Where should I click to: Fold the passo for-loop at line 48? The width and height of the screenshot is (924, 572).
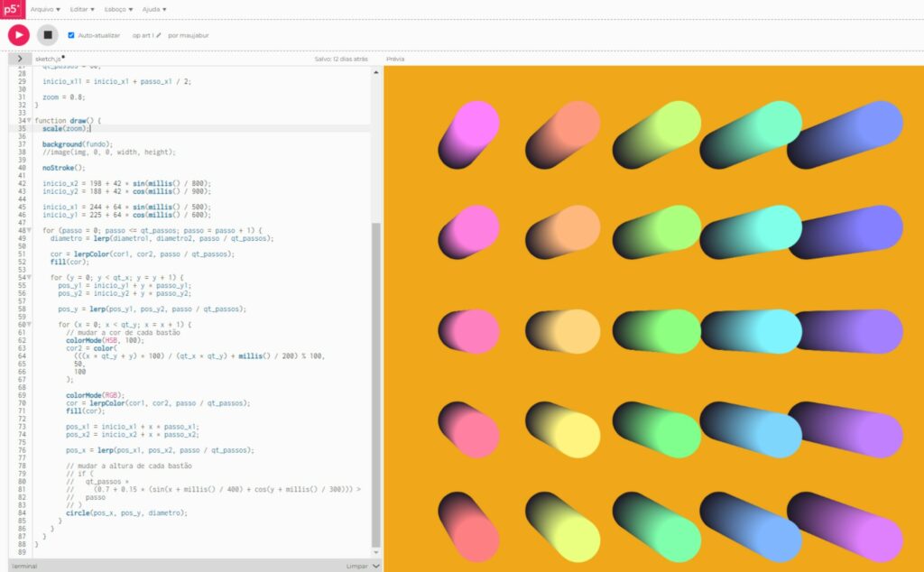tap(29, 230)
